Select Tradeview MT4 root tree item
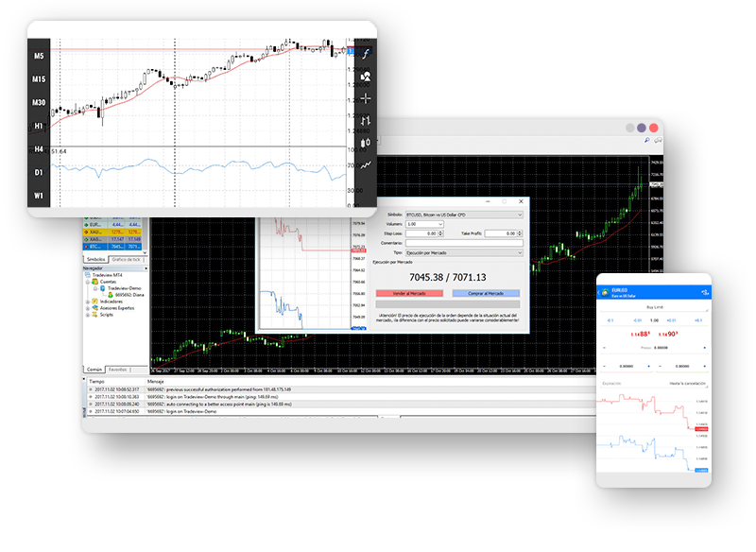The image size is (756, 552). 107,275
